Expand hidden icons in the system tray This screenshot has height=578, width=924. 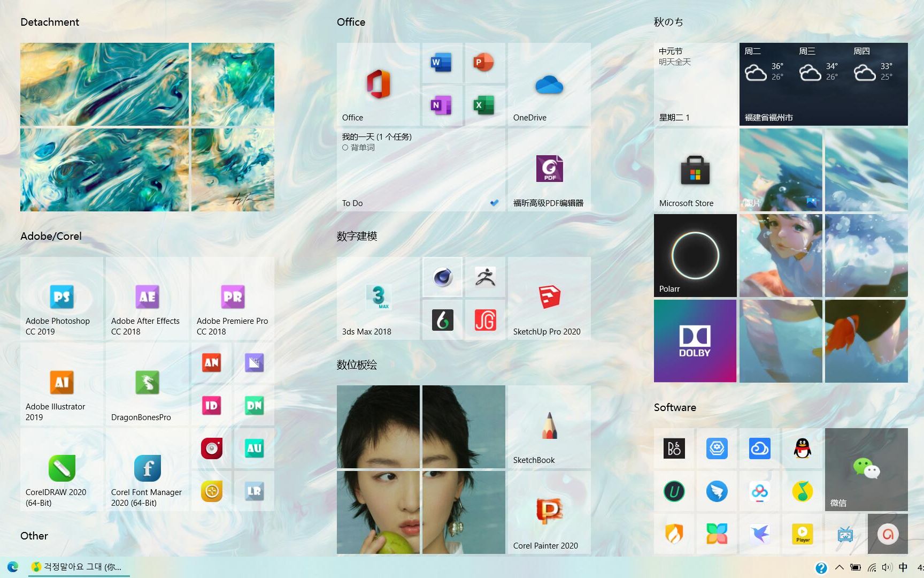tap(839, 567)
